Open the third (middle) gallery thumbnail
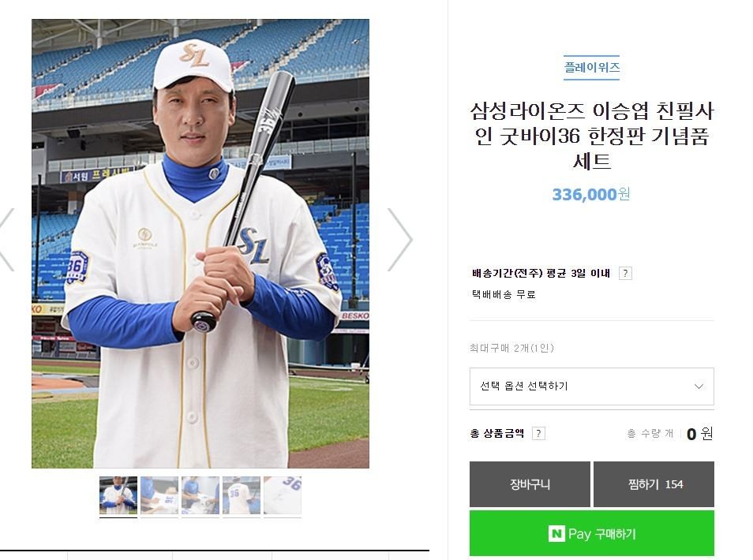 point(200,495)
